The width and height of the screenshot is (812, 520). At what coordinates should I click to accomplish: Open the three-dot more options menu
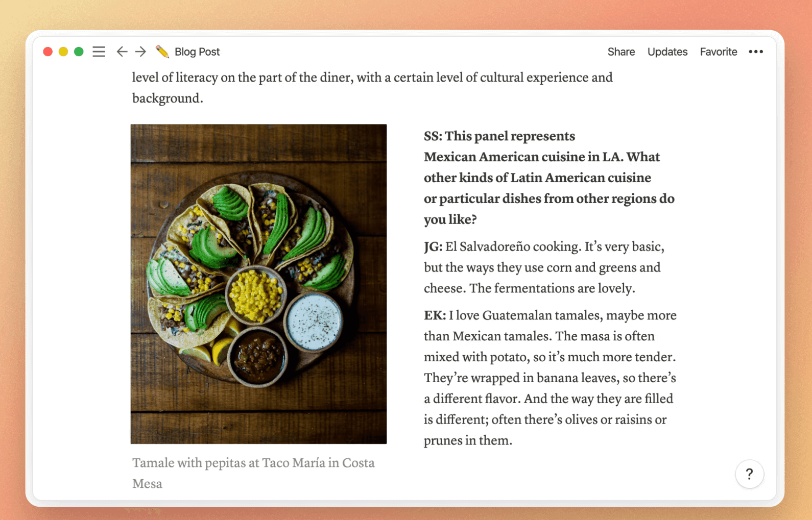(x=756, y=52)
